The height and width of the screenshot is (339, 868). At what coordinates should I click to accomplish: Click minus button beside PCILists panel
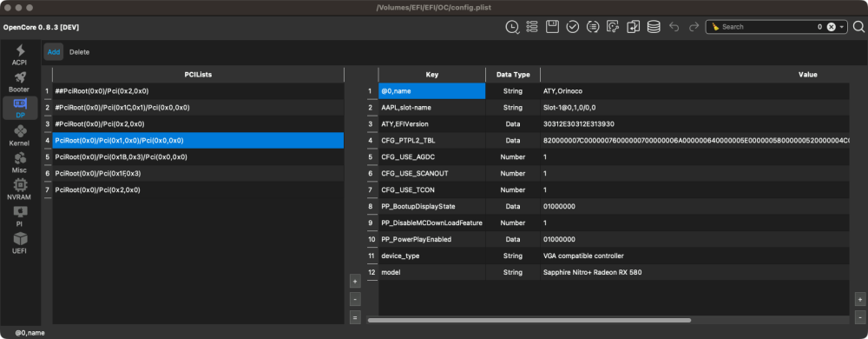click(355, 299)
